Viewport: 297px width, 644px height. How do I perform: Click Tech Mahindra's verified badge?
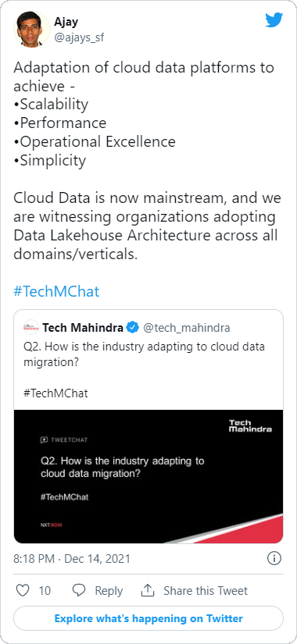(x=132, y=328)
